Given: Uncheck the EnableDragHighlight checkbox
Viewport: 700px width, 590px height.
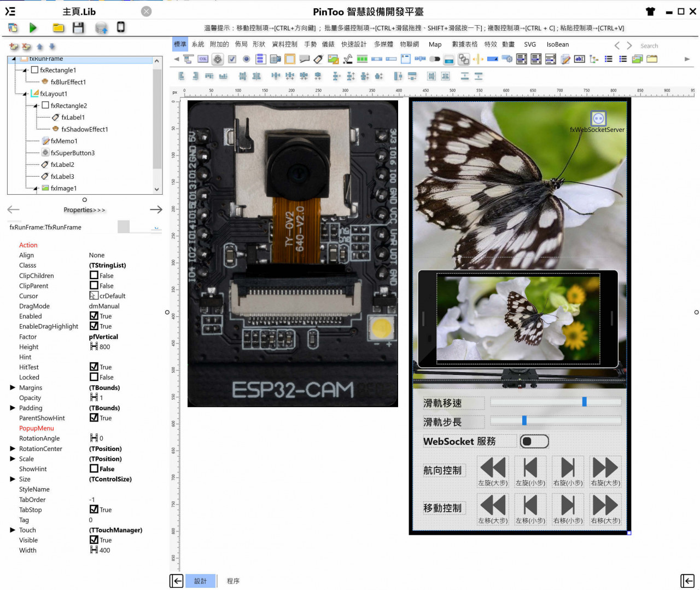Looking at the screenshot, I should click(x=94, y=326).
